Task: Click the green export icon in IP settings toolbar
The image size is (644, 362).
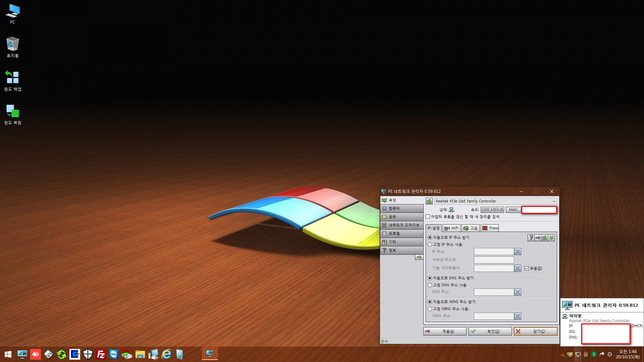Action: coord(544,238)
